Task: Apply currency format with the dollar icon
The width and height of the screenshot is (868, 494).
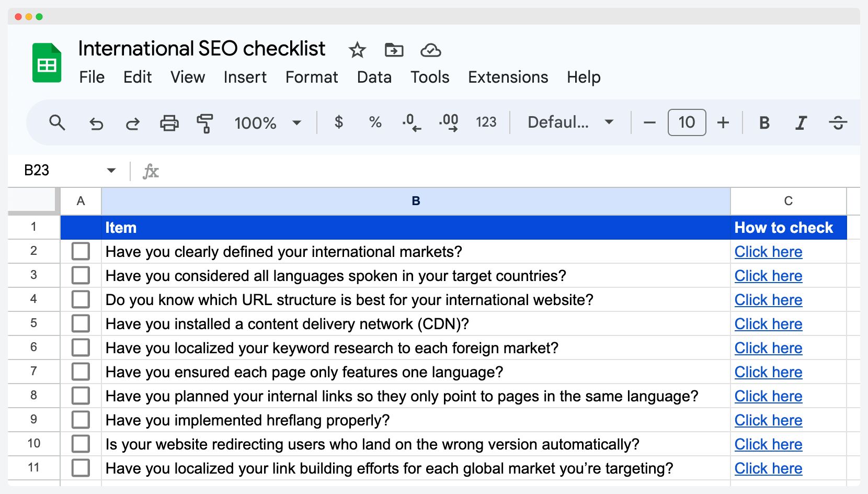Action: click(x=338, y=122)
